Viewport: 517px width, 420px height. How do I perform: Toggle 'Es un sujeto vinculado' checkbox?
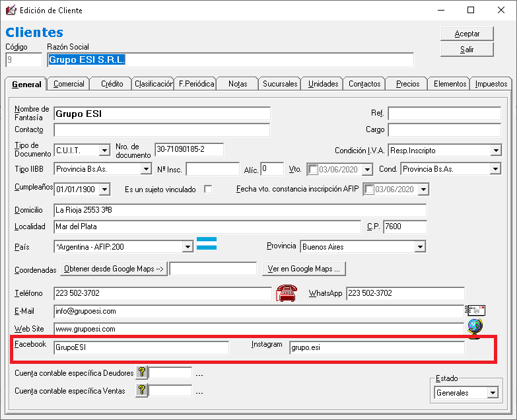[x=208, y=190]
